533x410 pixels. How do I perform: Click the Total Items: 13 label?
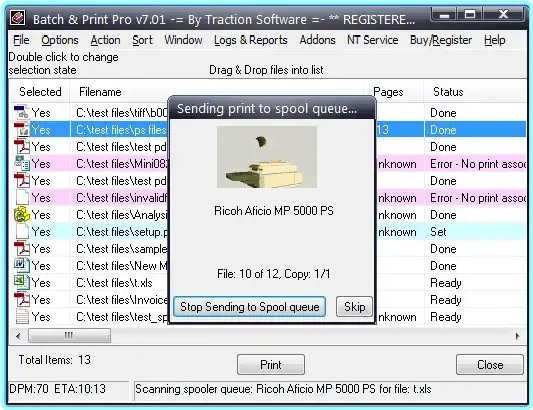click(x=55, y=360)
